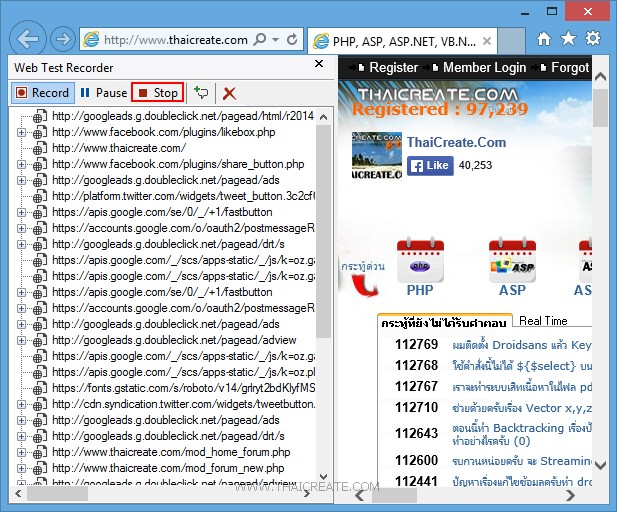
Task: Open Favorites with the star icon
Action: click(568, 39)
